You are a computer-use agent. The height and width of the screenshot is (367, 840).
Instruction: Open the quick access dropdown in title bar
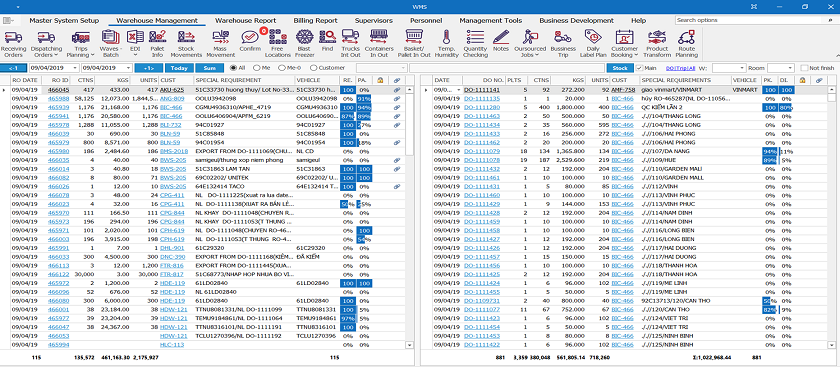click(17, 7)
